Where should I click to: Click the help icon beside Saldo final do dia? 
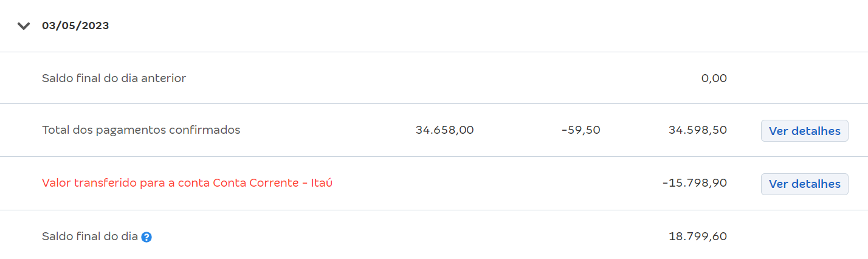(x=146, y=237)
